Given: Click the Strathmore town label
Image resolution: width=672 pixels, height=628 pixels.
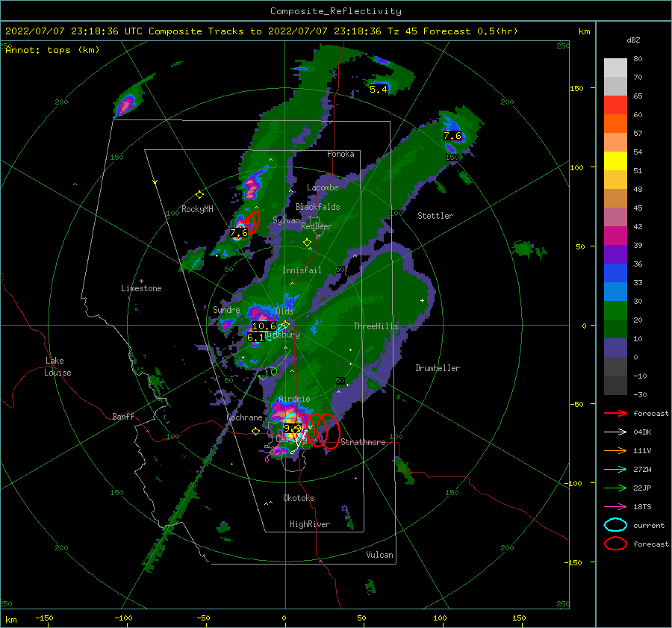Looking at the screenshot, I should click(363, 442).
